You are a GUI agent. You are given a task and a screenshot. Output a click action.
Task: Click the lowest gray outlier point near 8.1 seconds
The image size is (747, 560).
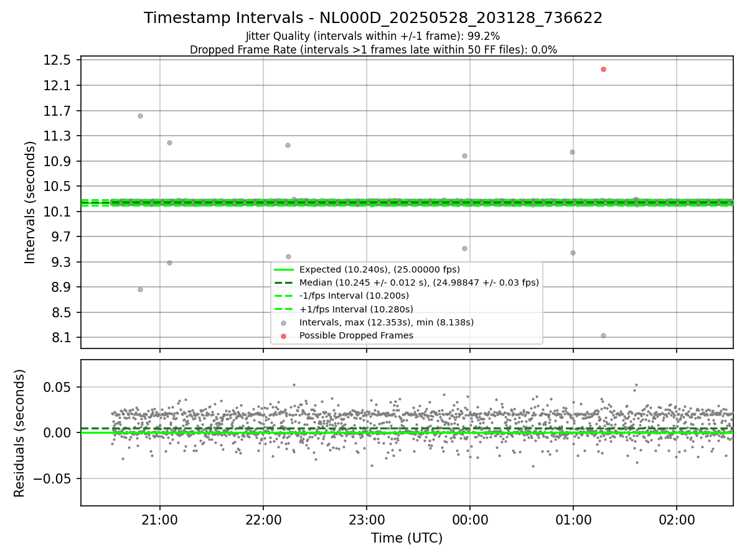pos(603,335)
